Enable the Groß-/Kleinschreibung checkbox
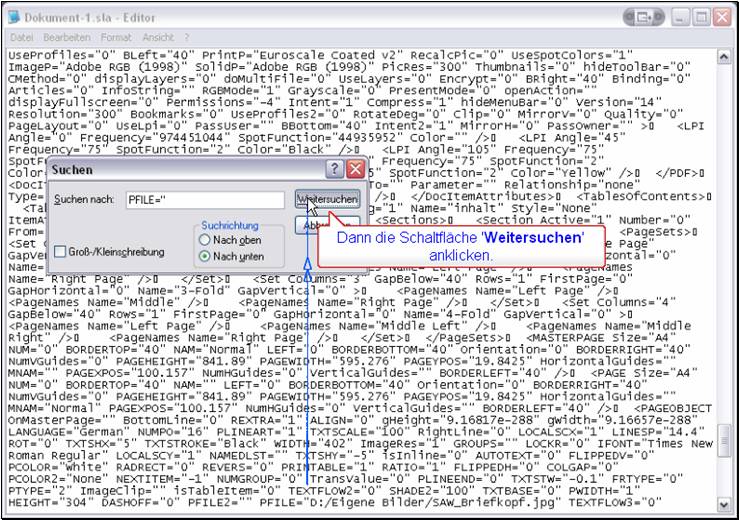 pos(61,251)
